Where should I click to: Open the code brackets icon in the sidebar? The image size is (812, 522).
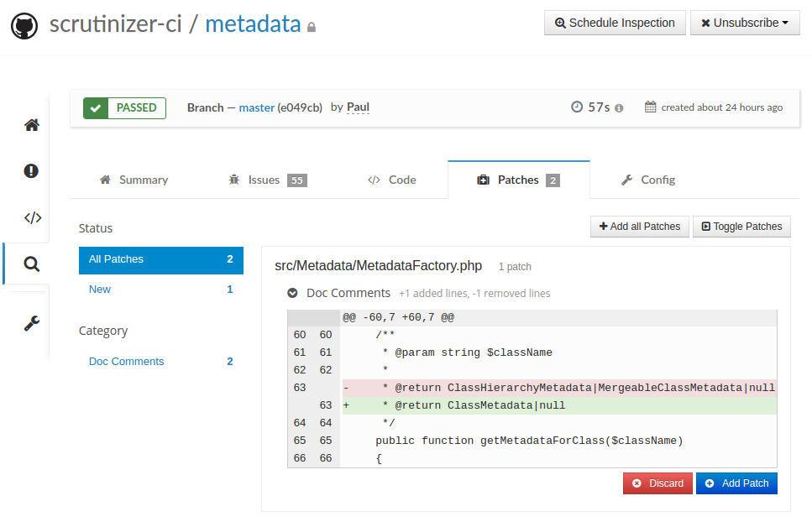click(x=33, y=218)
